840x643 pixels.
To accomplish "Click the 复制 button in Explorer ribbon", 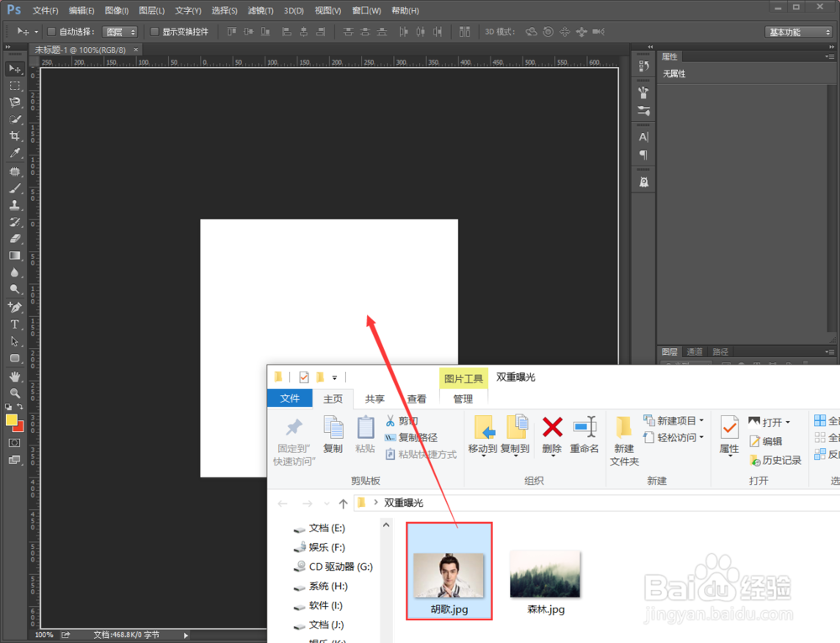I will click(x=333, y=435).
